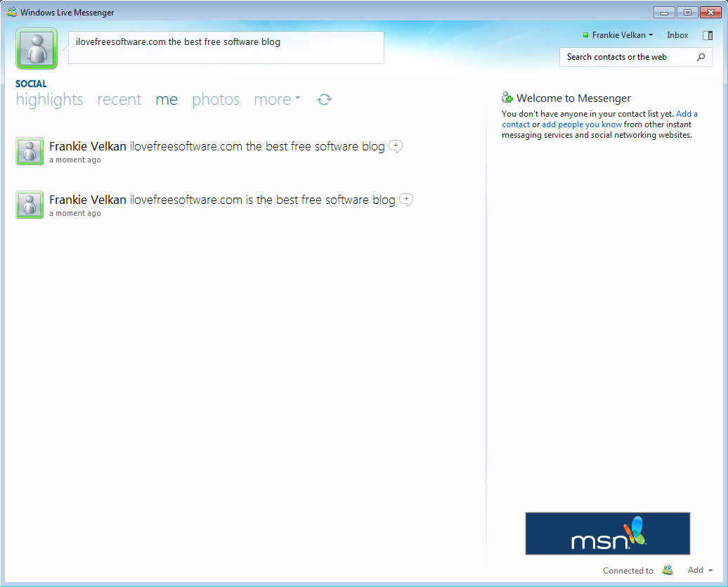Click Frankie Velkan name in second post

[88, 200]
